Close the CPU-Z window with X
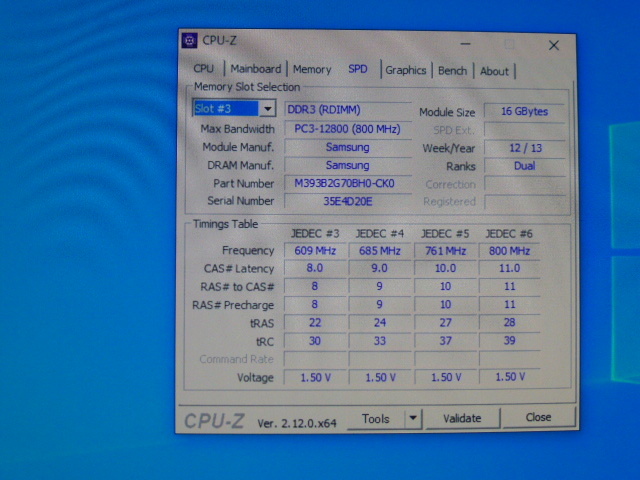 553,45
